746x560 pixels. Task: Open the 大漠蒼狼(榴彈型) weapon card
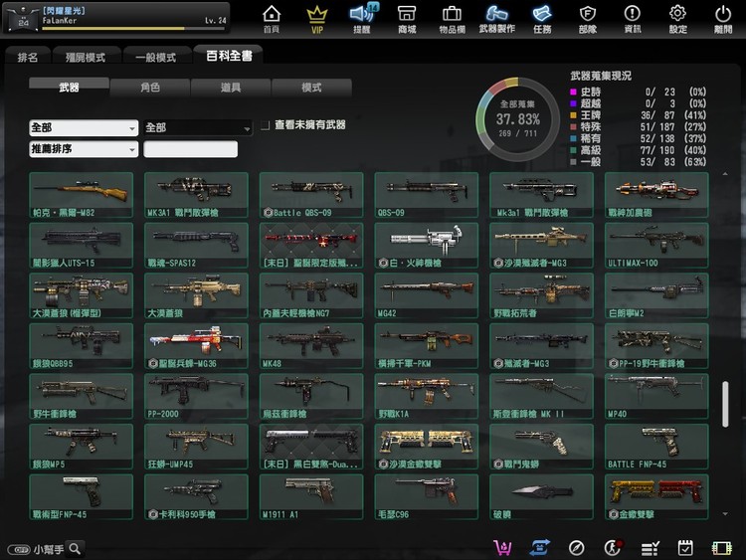pos(81,295)
